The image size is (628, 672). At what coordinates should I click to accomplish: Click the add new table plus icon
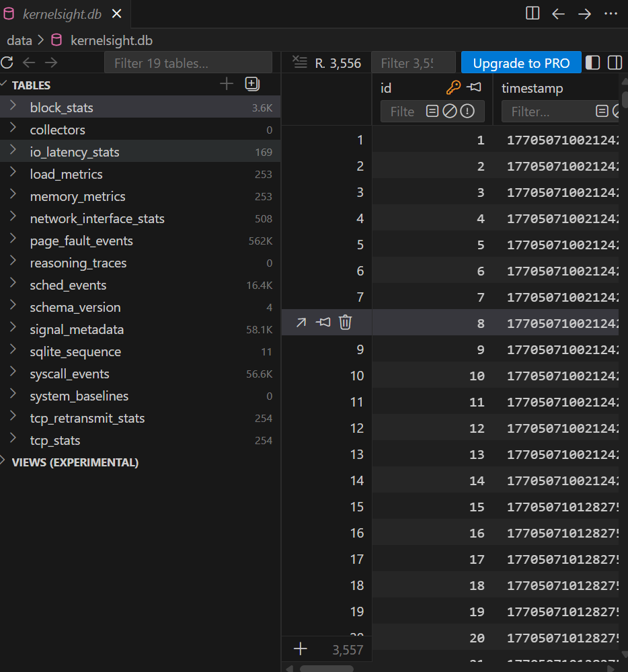(227, 84)
